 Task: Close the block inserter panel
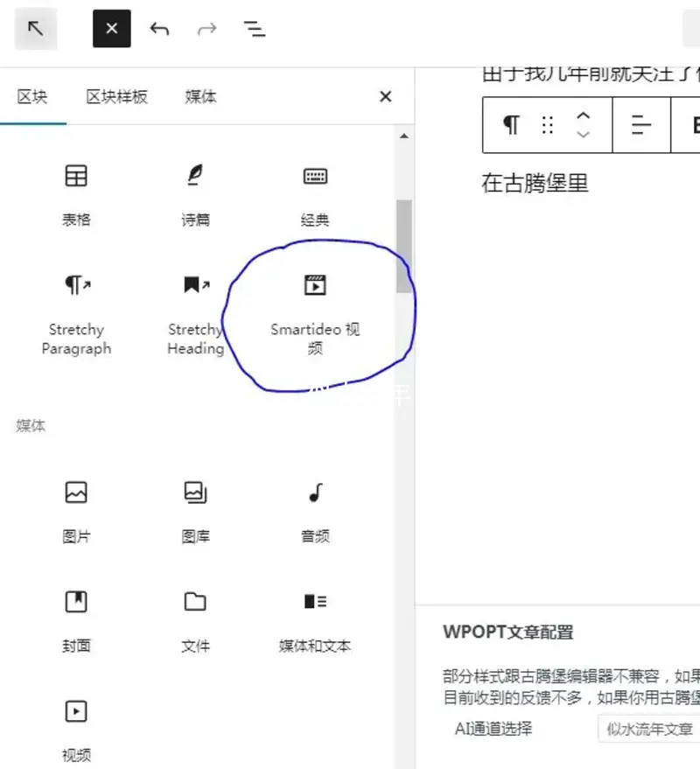pyautogui.click(x=385, y=97)
